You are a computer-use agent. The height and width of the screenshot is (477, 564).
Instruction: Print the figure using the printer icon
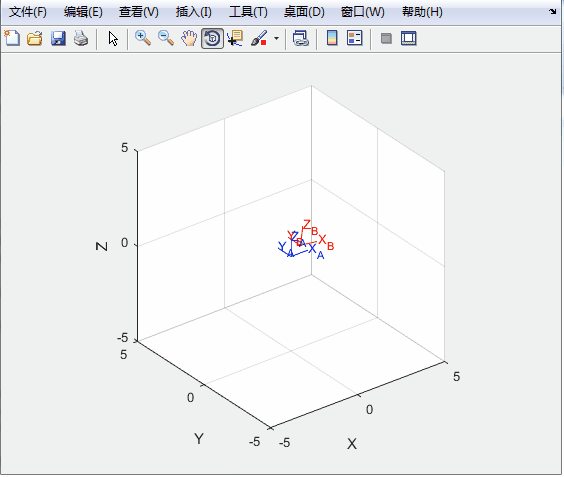(x=81, y=38)
